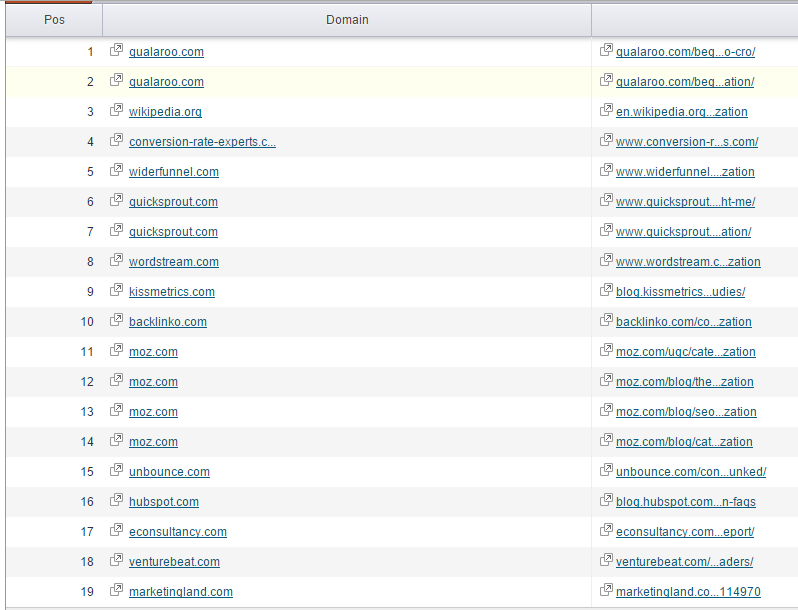Open external icon beside moz.com in position 14
This screenshot has height=610, width=798.
pyautogui.click(x=117, y=440)
